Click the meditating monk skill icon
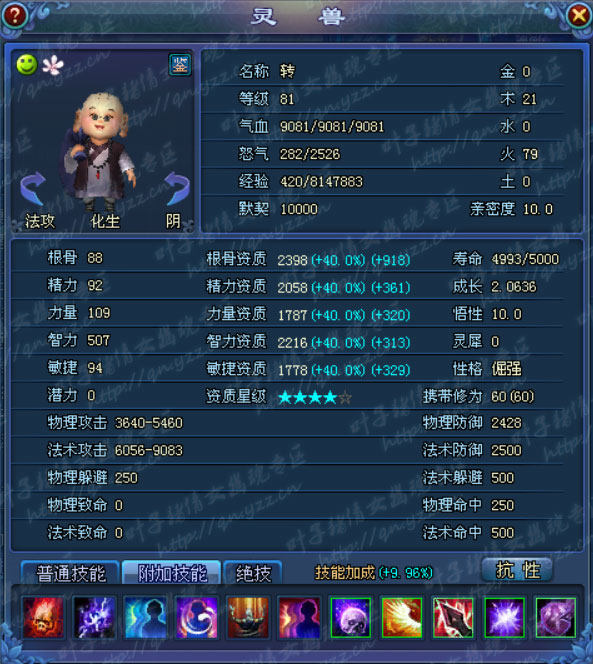Viewport: 593px width, 664px height. pos(248,617)
